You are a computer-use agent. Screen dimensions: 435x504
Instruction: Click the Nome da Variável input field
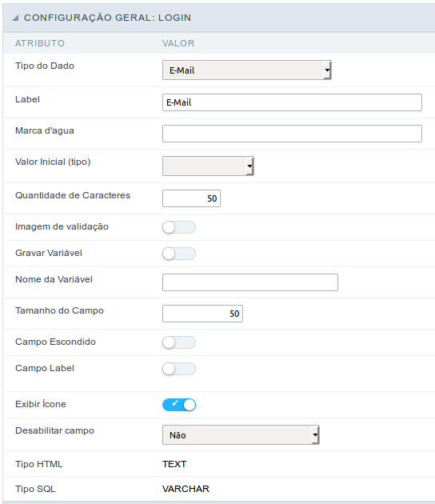click(250, 282)
